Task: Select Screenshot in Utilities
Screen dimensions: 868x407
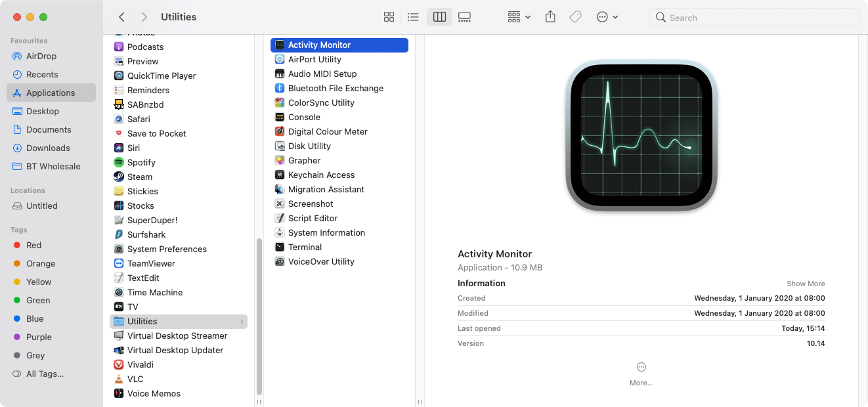Action: coord(339,203)
